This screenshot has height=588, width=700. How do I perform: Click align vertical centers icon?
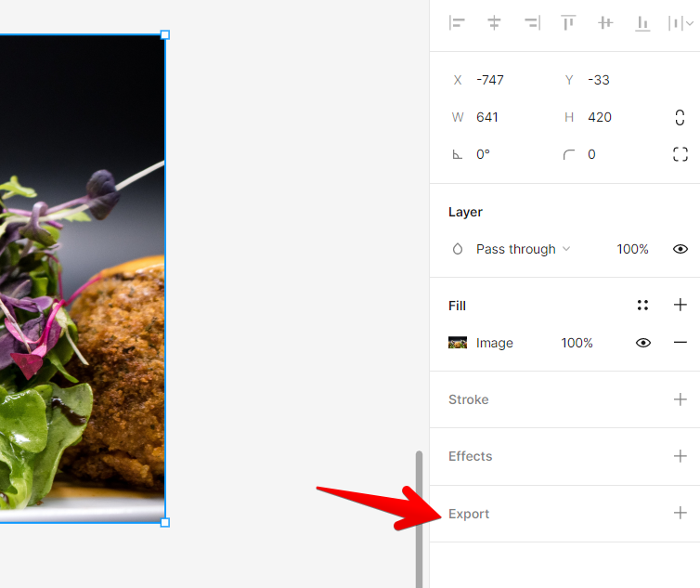(x=605, y=22)
